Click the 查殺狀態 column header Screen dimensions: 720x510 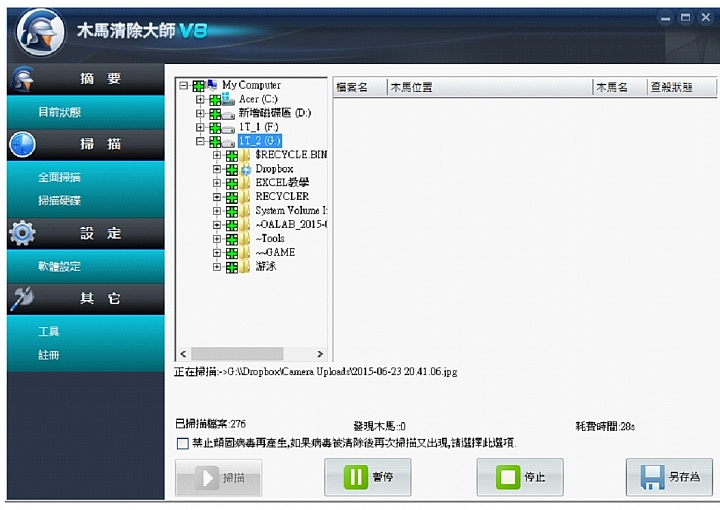coord(681,87)
